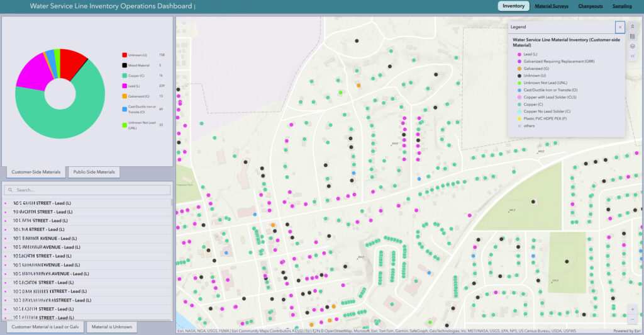Filter by Customer Material is Lead or Galv
This screenshot has width=644, height=335.
45,327
